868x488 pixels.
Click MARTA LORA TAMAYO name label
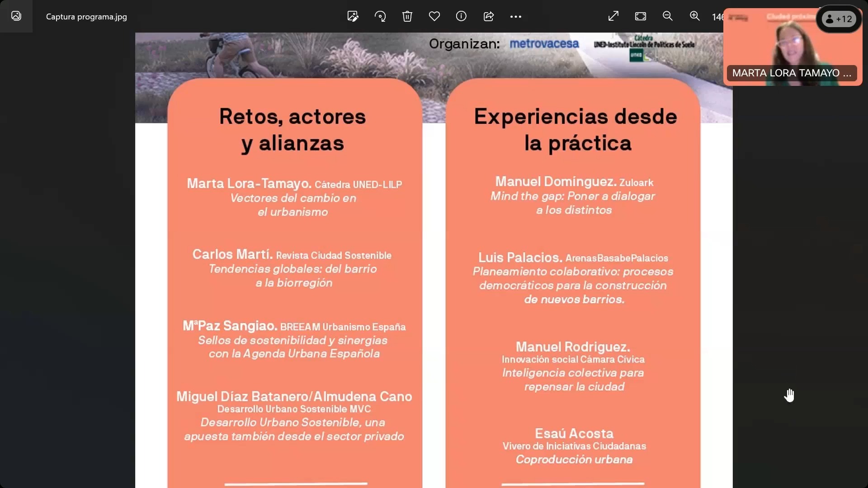tap(791, 73)
